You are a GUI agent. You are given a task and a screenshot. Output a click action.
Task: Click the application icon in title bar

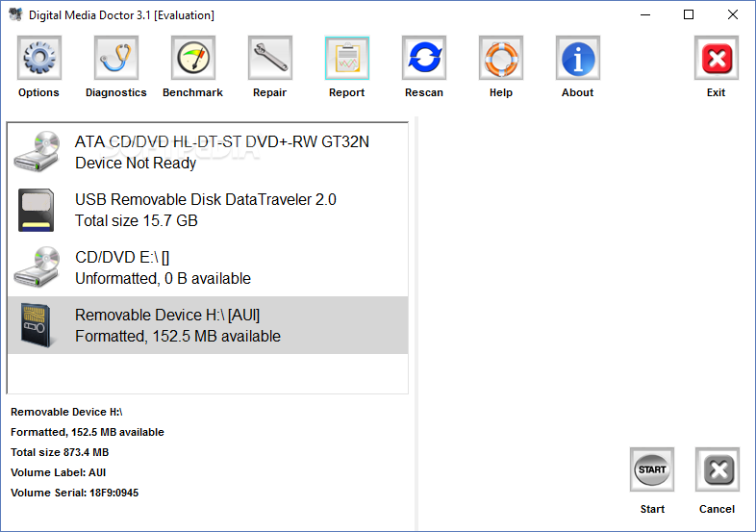tap(15, 15)
